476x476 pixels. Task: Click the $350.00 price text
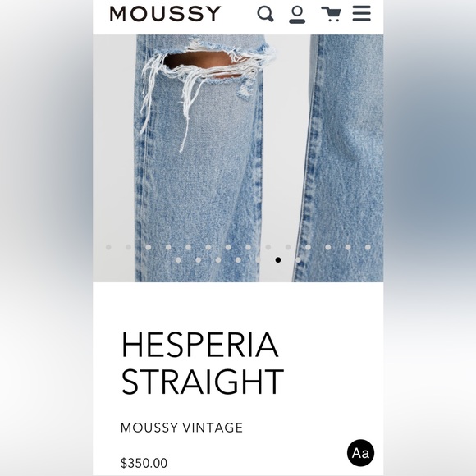pos(144,463)
